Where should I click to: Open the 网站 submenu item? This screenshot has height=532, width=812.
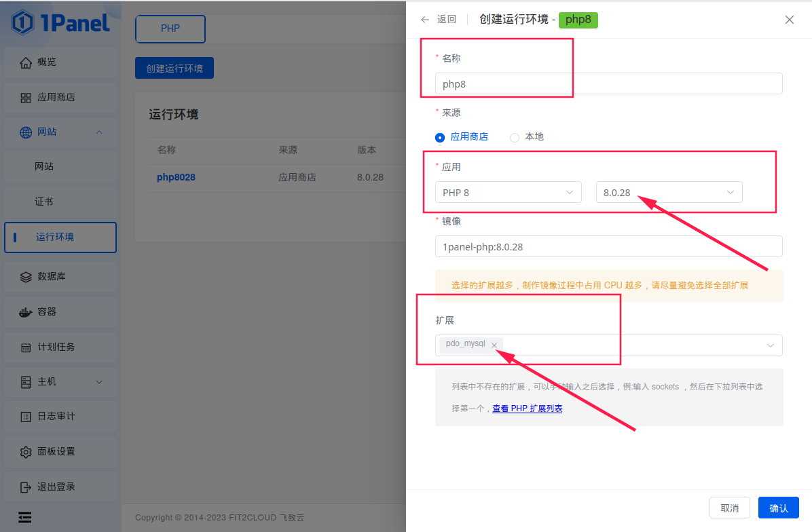pos(60,167)
